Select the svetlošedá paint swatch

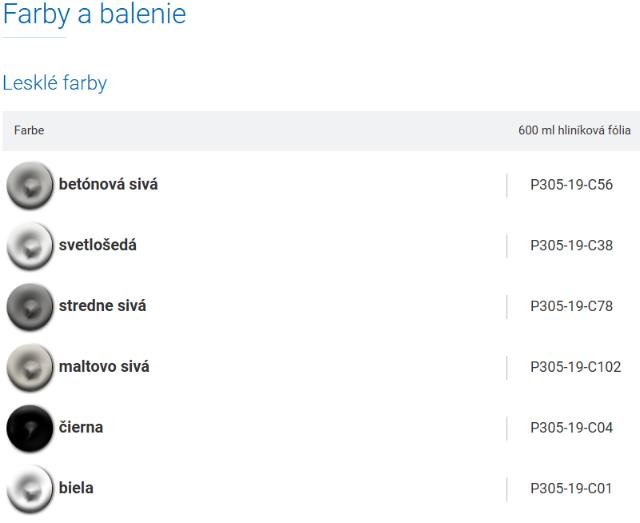point(31,245)
